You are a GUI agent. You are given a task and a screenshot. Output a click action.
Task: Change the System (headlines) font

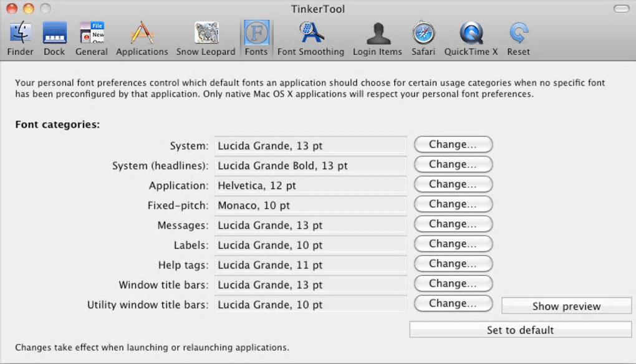click(453, 164)
